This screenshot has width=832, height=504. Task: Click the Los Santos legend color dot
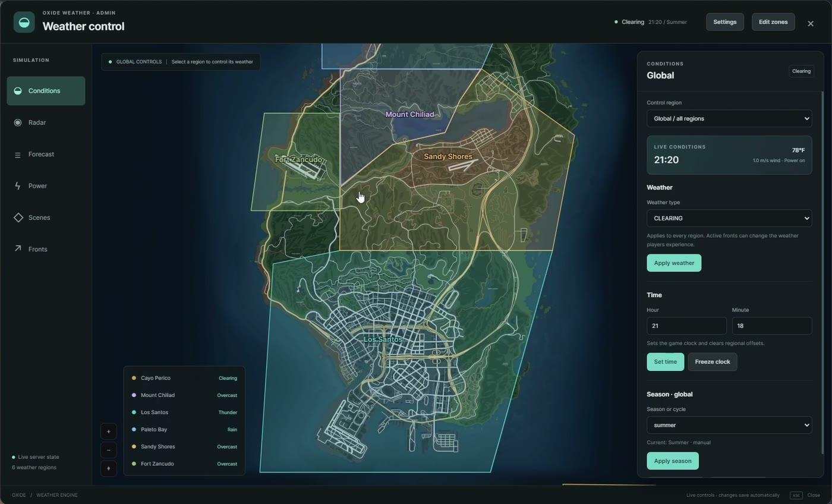[x=134, y=412]
